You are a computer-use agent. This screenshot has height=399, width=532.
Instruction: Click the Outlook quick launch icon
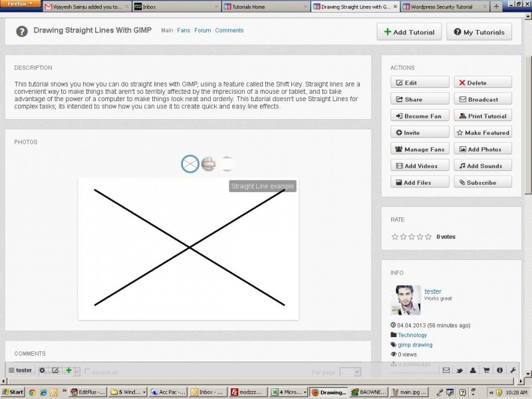[x=54, y=392]
